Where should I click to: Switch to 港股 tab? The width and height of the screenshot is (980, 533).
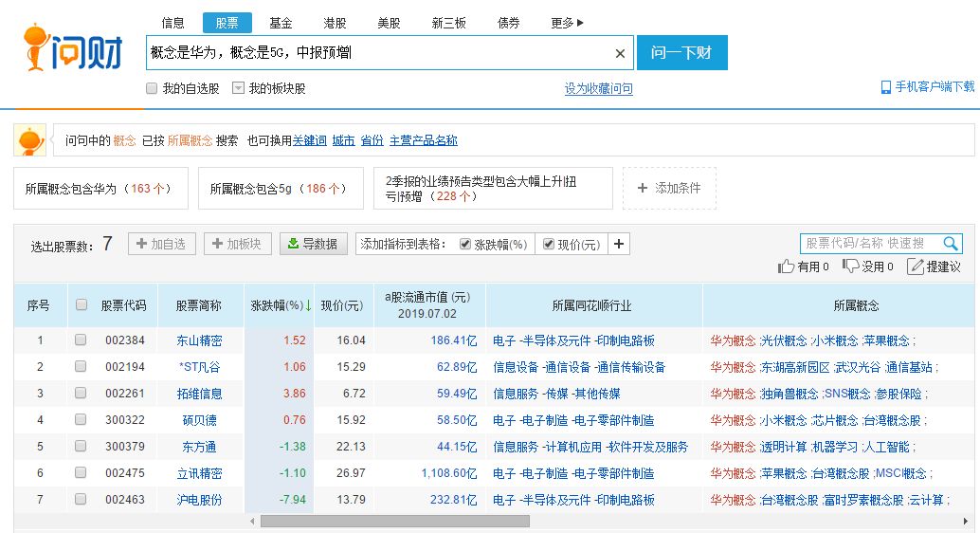point(335,23)
